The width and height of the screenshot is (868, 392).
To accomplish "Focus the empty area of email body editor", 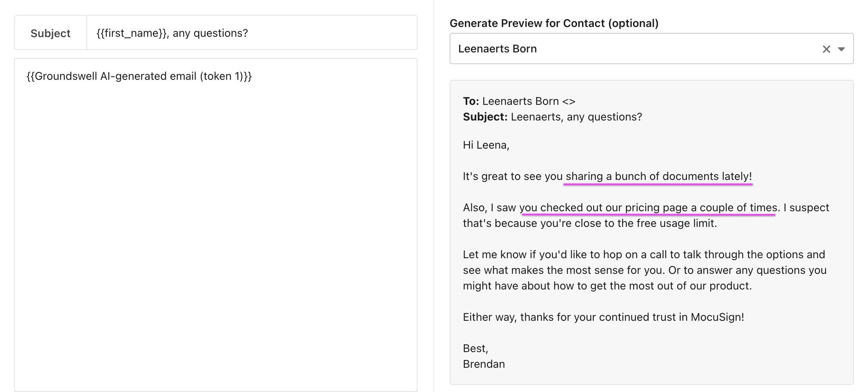I will (x=215, y=235).
